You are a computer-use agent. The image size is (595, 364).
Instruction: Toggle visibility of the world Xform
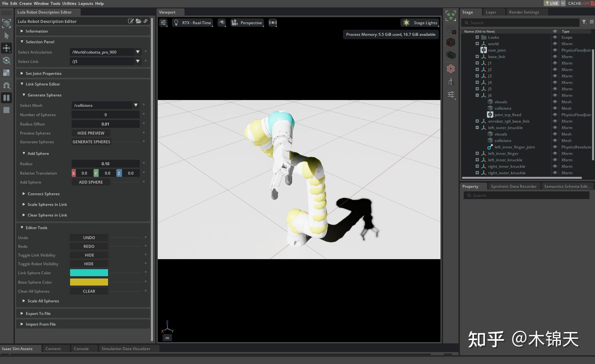(555, 44)
